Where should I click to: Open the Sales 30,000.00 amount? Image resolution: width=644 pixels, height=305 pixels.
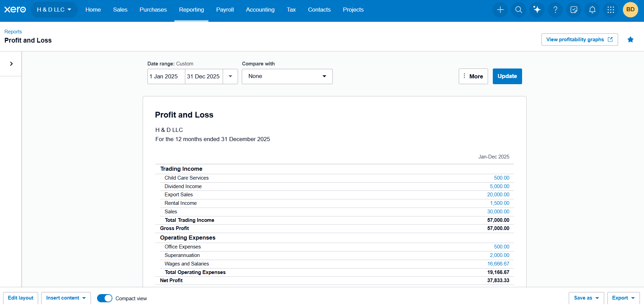click(498, 212)
